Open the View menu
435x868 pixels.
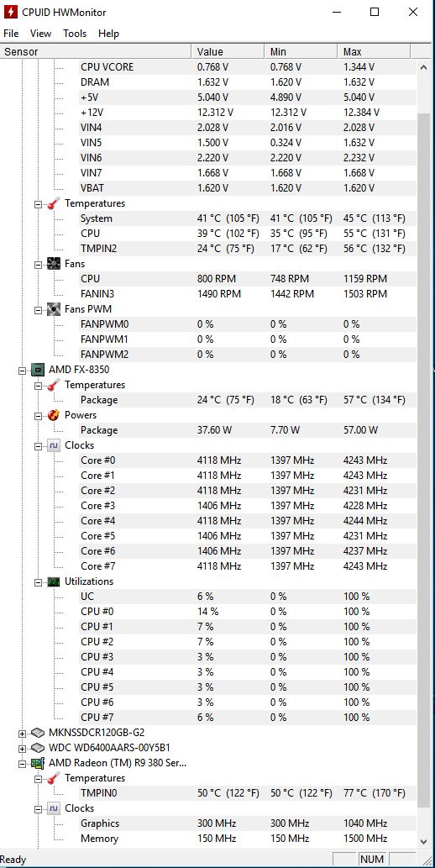click(x=40, y=34)
